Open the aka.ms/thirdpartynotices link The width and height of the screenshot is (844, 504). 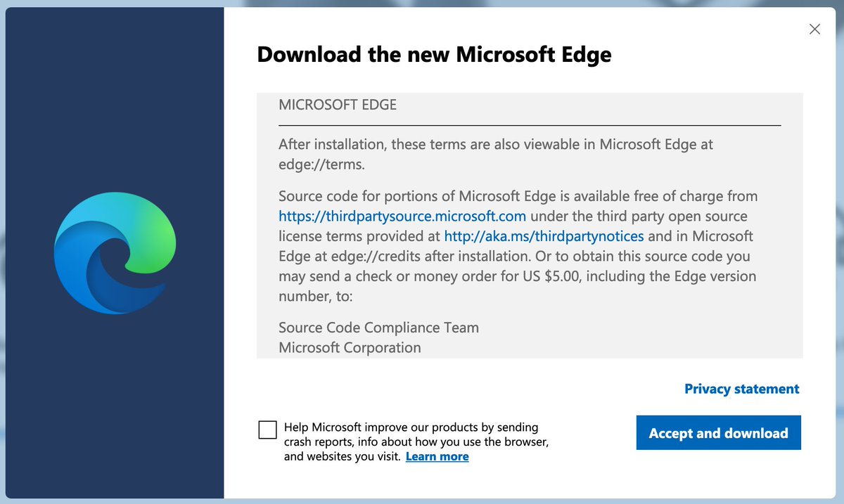click(x=544, y=235)
